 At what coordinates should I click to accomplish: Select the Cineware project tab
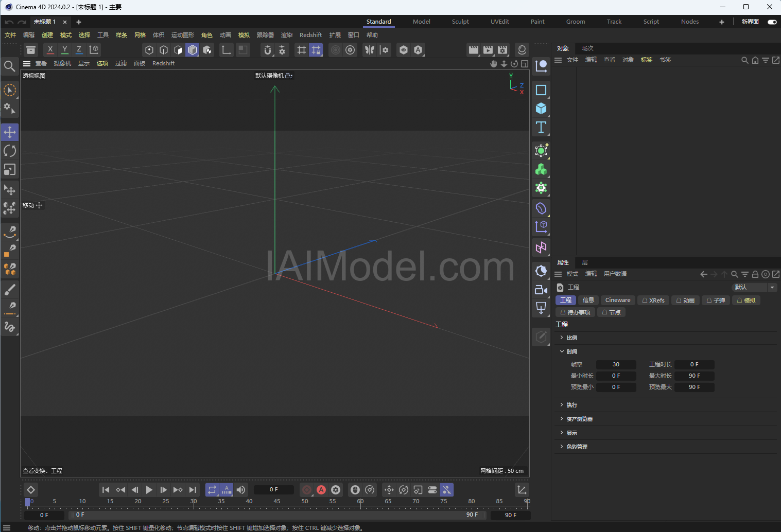coord(618,300)
